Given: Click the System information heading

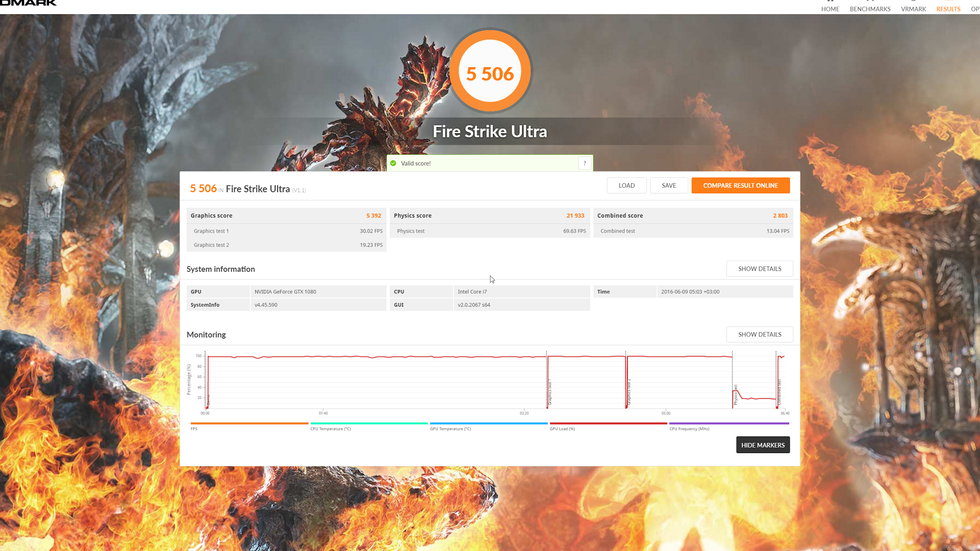Looking at the screenshot, I should (x=221, y=269).
